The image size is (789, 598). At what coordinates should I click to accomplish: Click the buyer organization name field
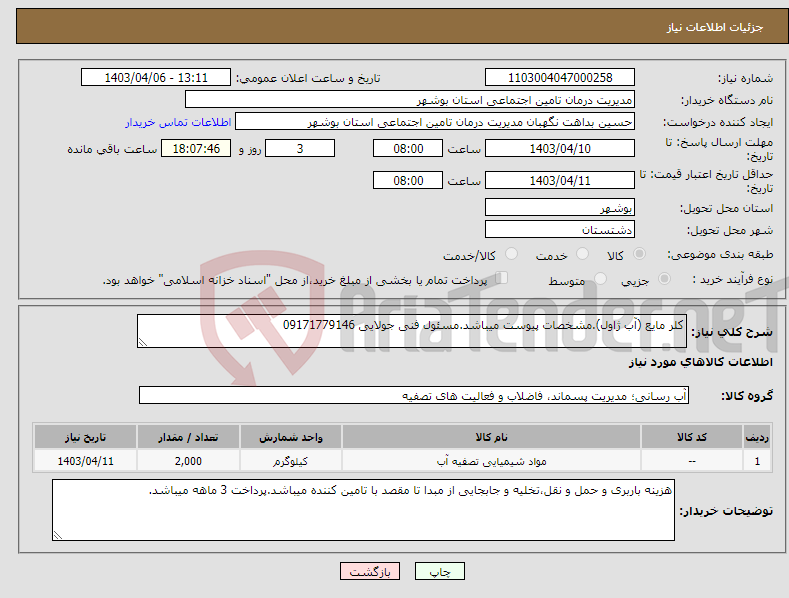(x=410, y=100)
